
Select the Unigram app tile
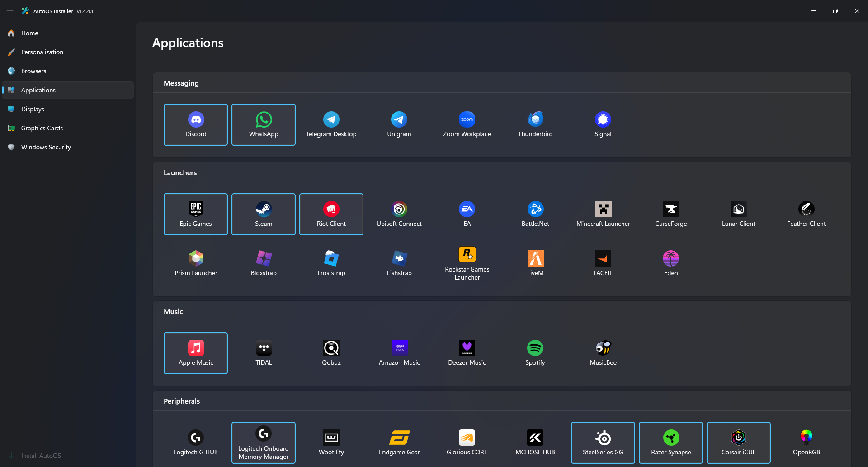pos(399,124)
